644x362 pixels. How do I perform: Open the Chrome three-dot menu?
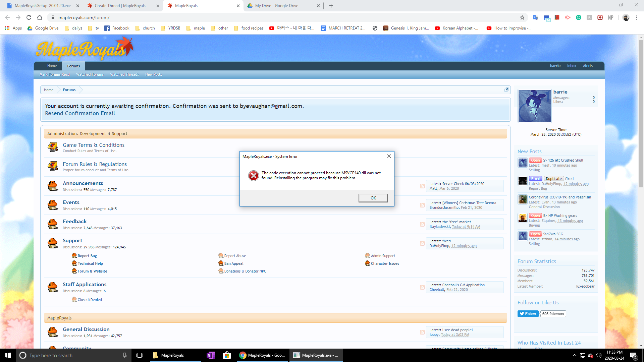(637, 17)
